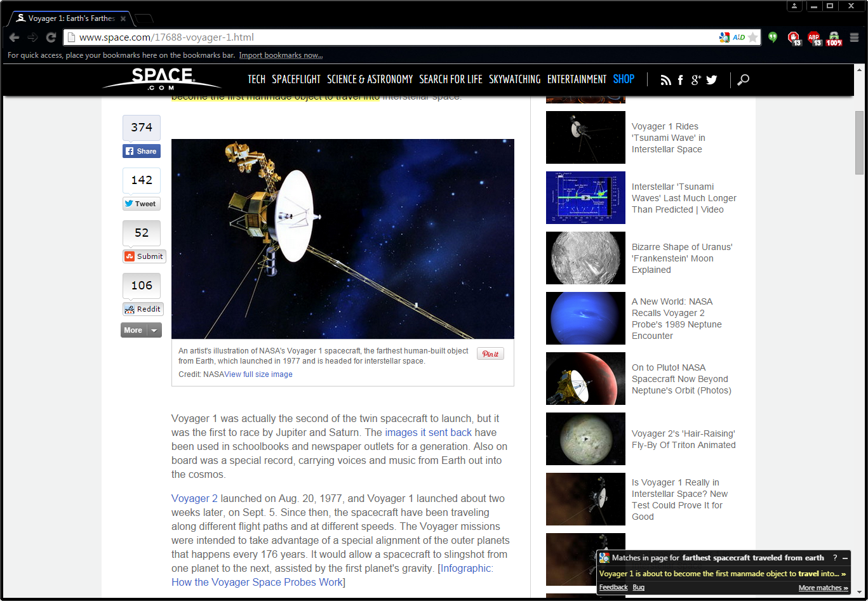868x601 pixels.
Task: Follow the 'images it sent back' link
Action: pos(429,433)
